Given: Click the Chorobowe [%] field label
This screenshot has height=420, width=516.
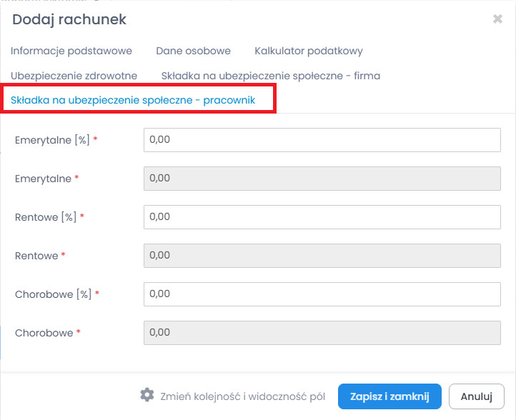Looking at the screenshot, I should pos(54,294).
